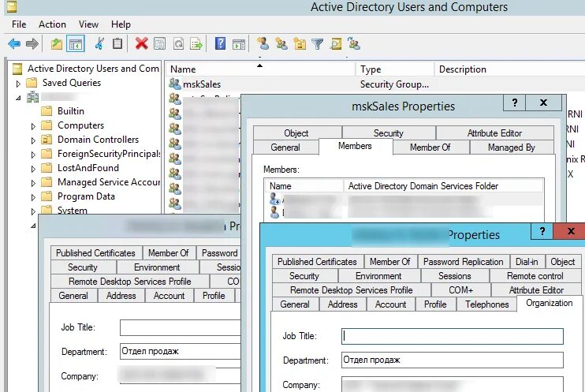Open Remote control tab in front window

click(535, 276)
